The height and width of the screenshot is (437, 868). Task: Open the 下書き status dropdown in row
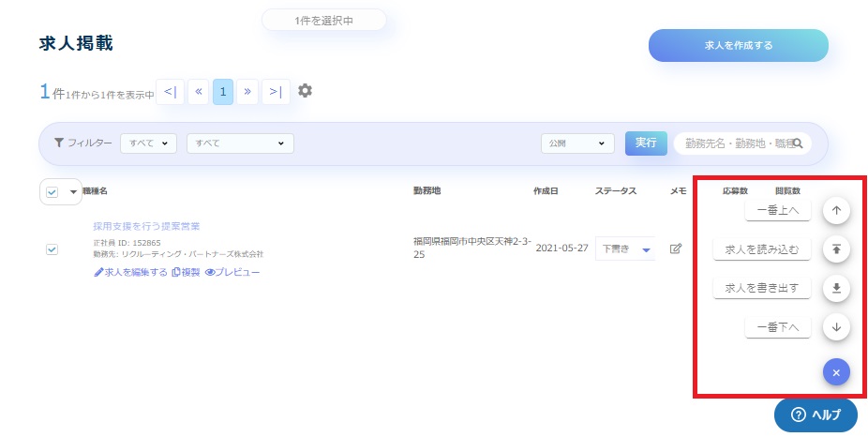click(x=624, y=249)
